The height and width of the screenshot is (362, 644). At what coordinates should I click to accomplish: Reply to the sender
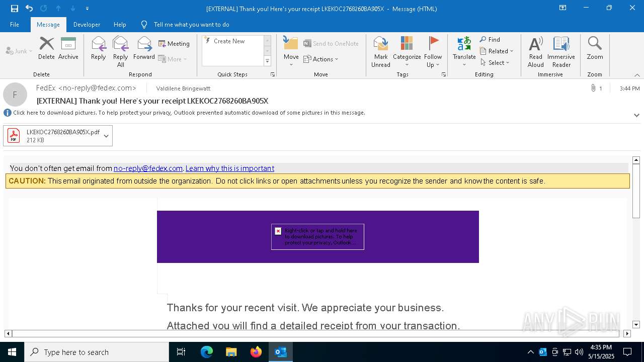(x=98, y=48)
